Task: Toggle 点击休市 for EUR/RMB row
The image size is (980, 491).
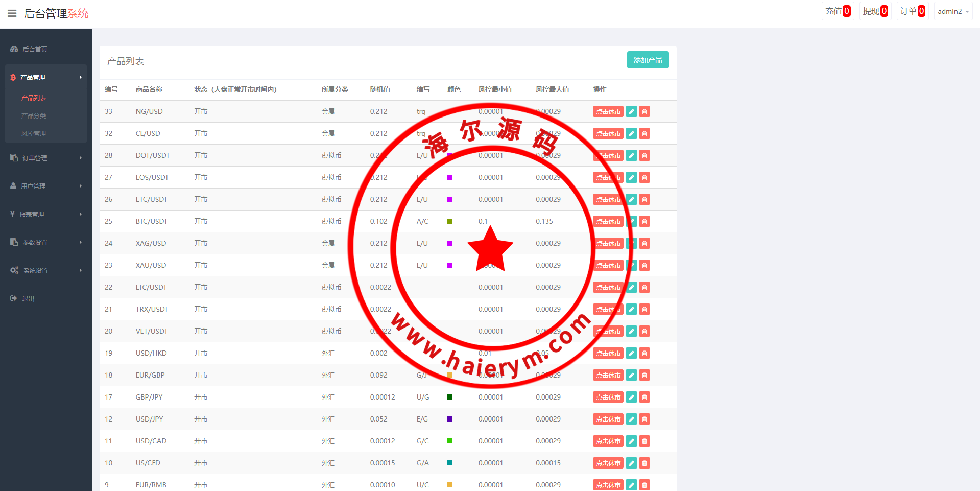Action: coord(608,485)
